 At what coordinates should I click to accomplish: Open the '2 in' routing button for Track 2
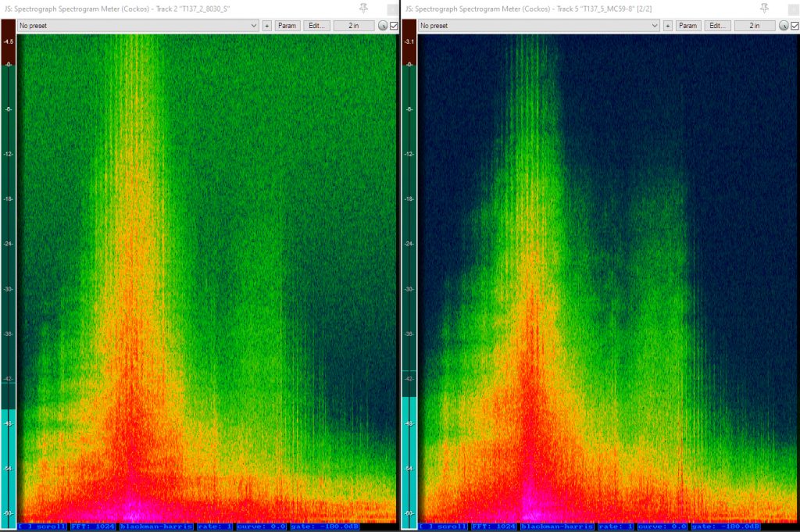click(x=354, y=26)
